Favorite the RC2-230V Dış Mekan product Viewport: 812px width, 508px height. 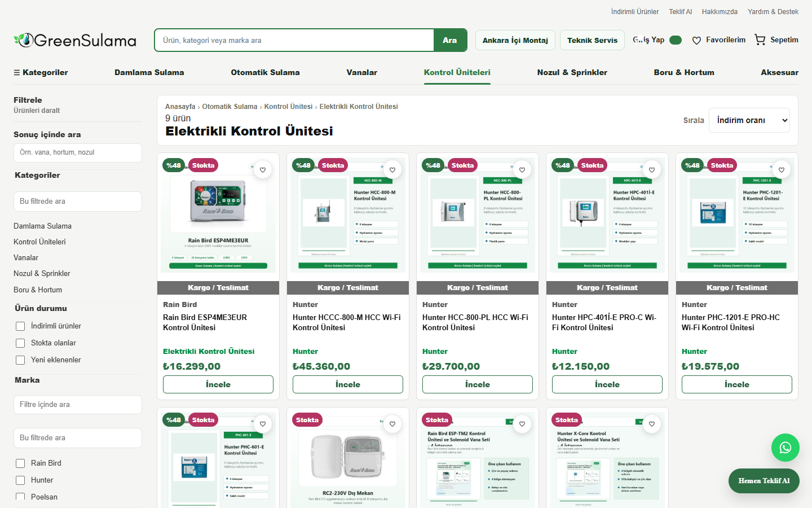(x=392, y=424)
